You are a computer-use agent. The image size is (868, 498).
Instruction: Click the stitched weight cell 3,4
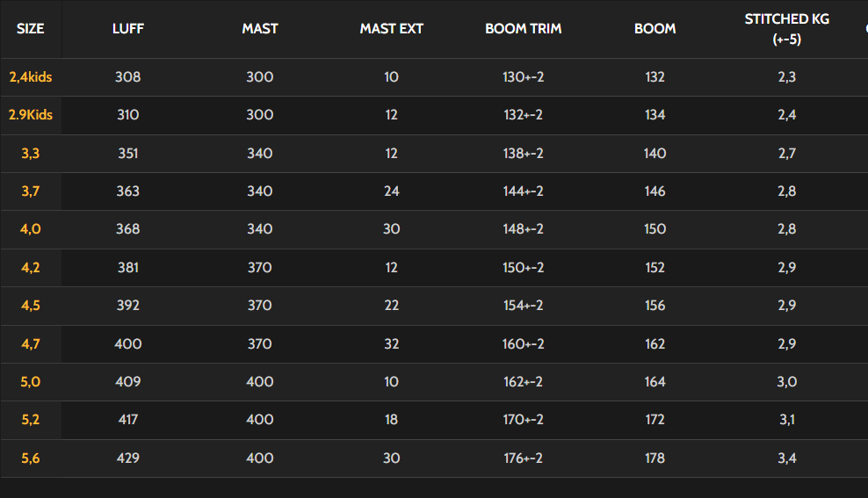787,458
